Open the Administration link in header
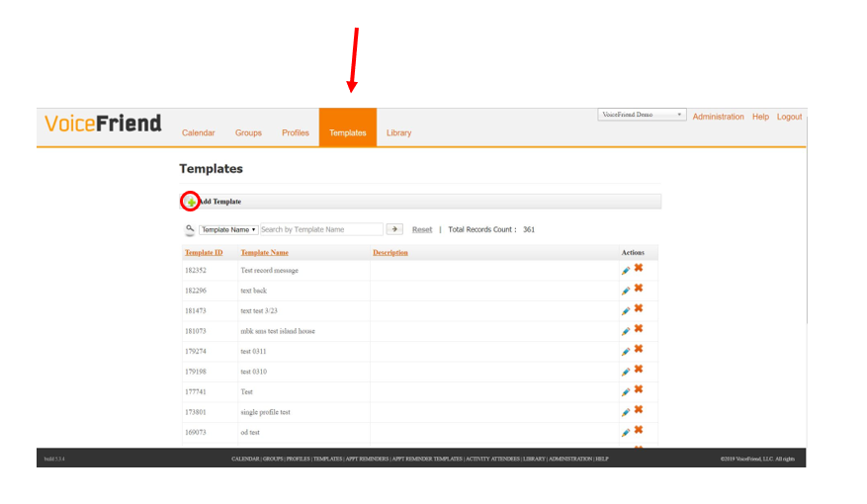The width and height of the screenshot is (867, 504). 719,117
